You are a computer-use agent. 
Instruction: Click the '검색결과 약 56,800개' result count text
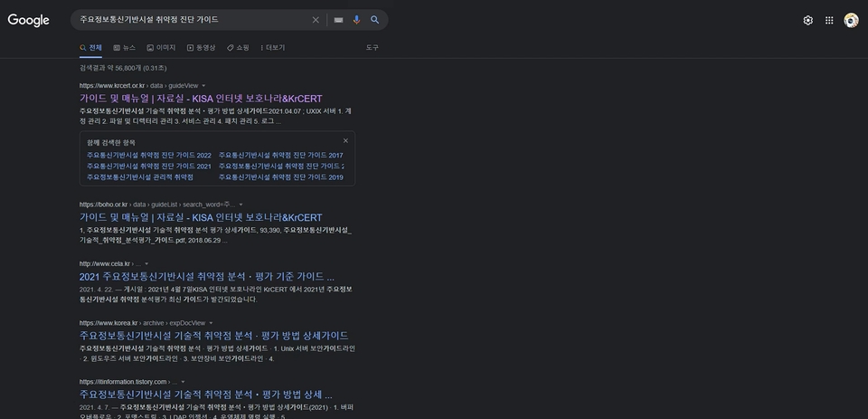pos(123,68)
